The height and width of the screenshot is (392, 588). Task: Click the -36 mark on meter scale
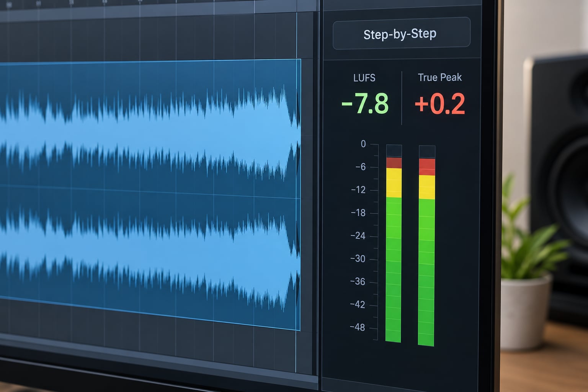tap(358, 282)
